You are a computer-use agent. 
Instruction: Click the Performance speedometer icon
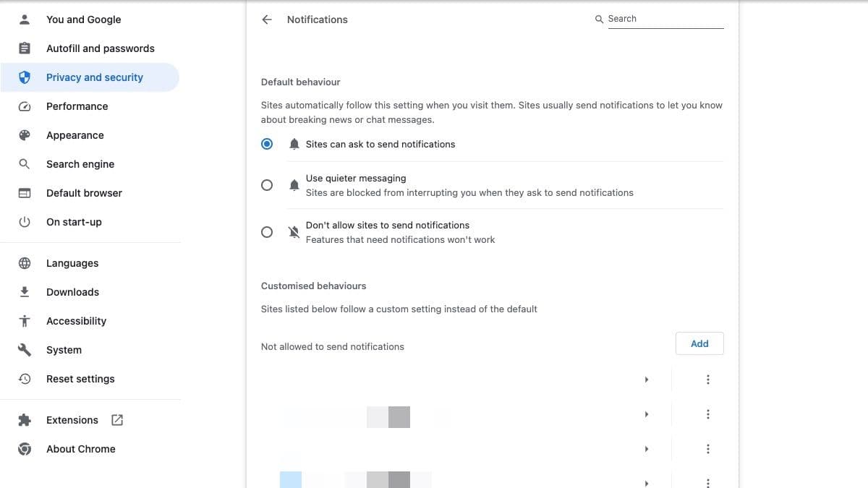(25, 106)
